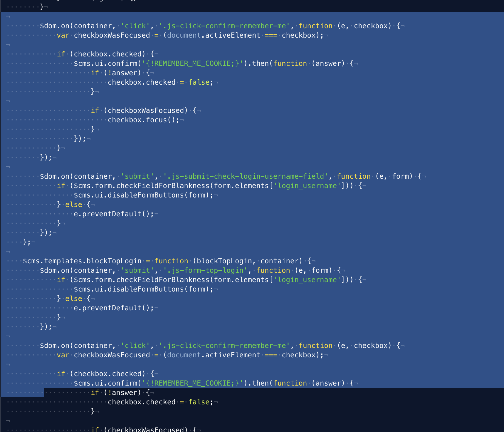This screenshot has width=504, height=432.
Task: Click the '.js-submit-check-login-username-field' selector string
Action: click(x=246, y=176)
